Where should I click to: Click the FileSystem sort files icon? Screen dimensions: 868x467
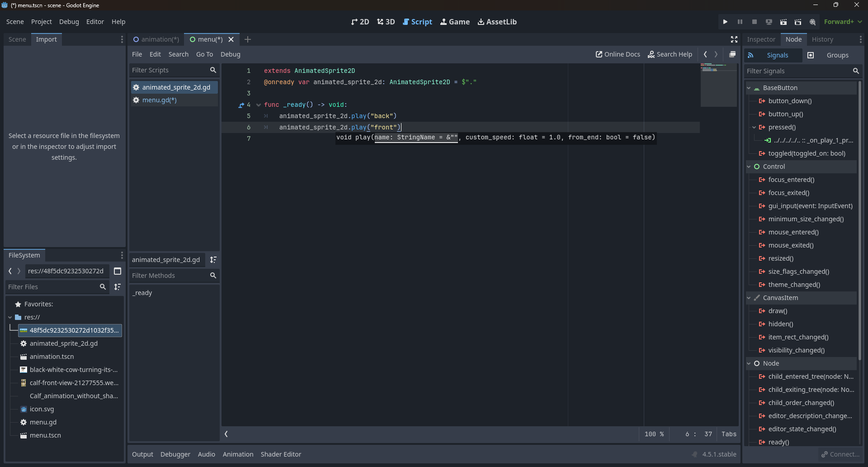coord(118,287)
